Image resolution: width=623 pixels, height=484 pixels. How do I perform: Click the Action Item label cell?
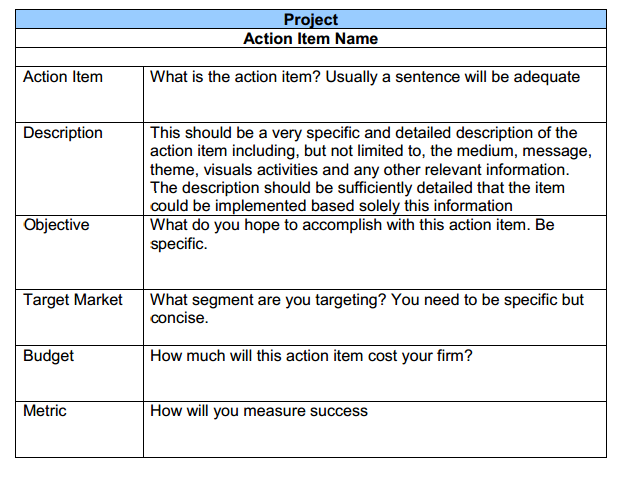[79, 95]
